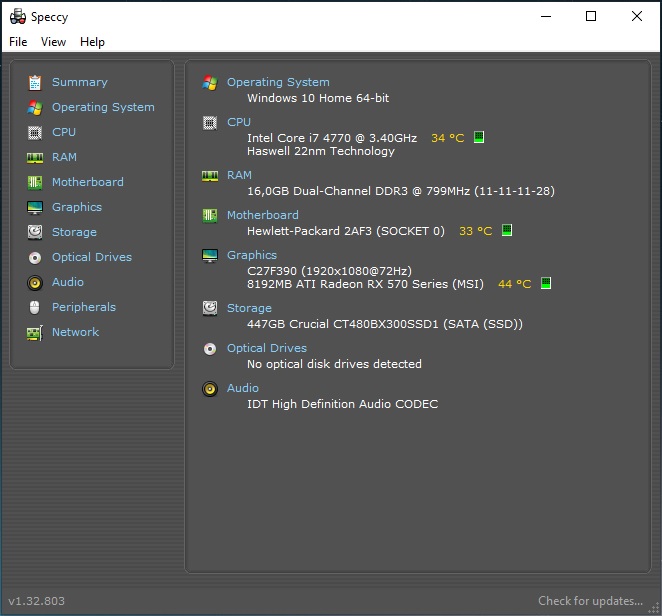Click the Motherboard heading link in summary
The width and height of the screenshot is (662, 616).
click(263, 215)
